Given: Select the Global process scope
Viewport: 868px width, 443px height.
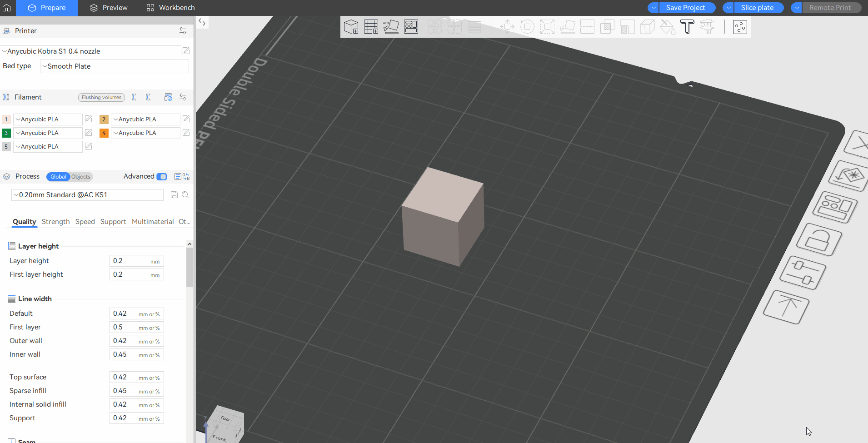Looking at the screenshot, I should (x=58, y=177).
